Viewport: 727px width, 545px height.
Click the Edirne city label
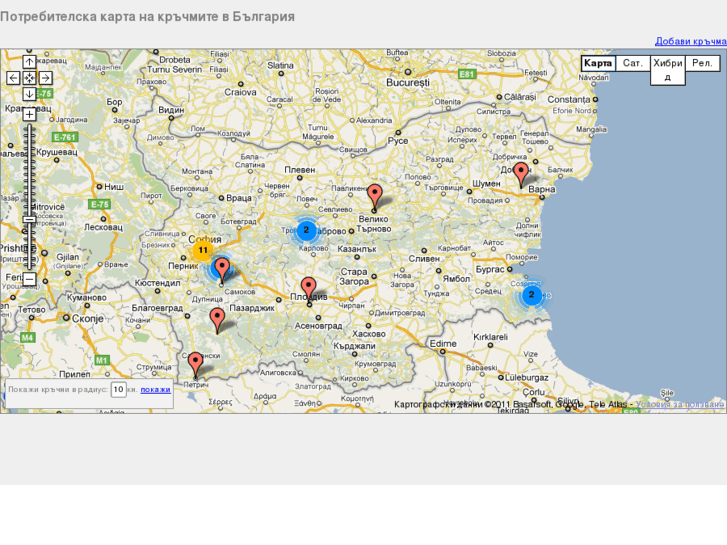(443, 344)
